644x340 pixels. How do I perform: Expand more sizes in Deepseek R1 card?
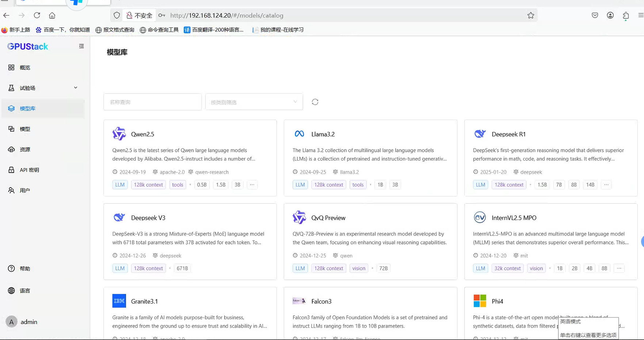pyautogui.click(x=606, y=185)
